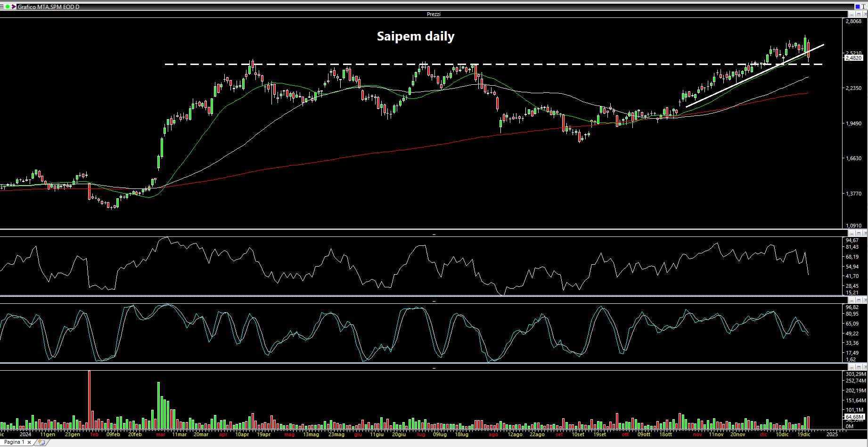868x447 pixels.
Task: Click the '23mag' date axis label
Action: 336,434
